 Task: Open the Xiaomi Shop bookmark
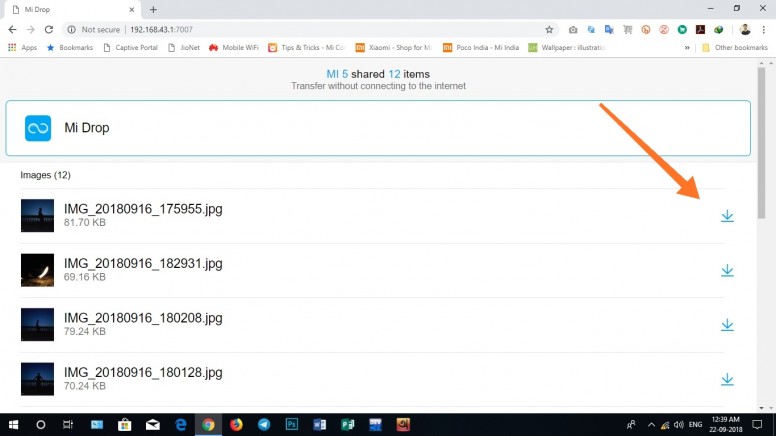pyautogui.click(x=394, y=48)
